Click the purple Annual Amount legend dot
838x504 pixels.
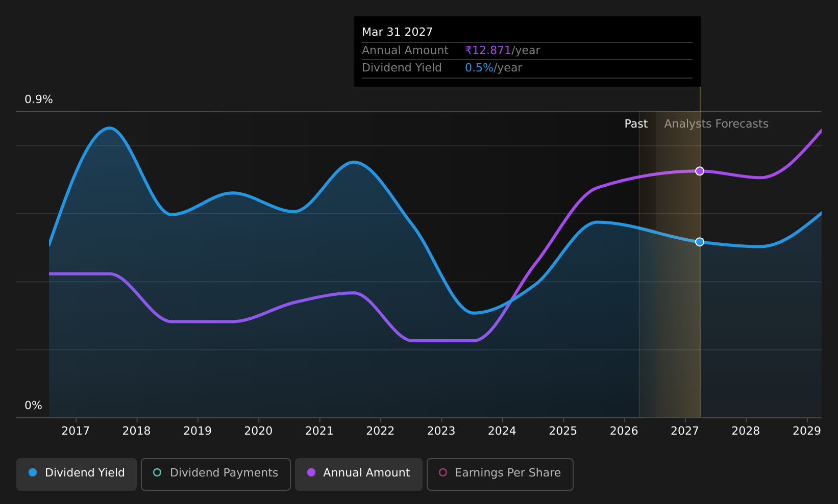(311, 472)
